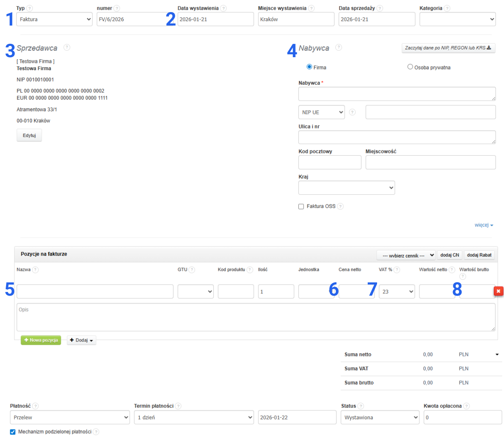Screen dimensions: 504x438
Task: Click the help icon beside Sprzedawca heading
Action: coord(67,47)
